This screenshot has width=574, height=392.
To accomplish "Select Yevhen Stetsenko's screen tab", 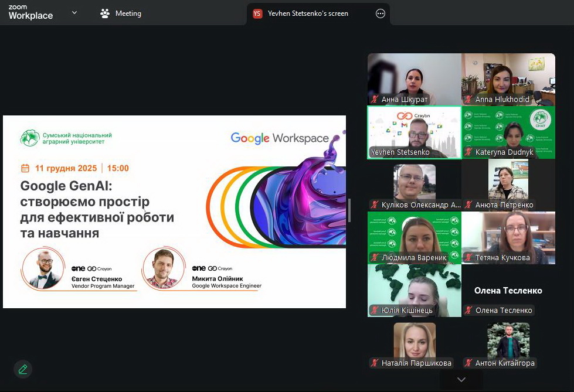I will (x=307, y=13).
